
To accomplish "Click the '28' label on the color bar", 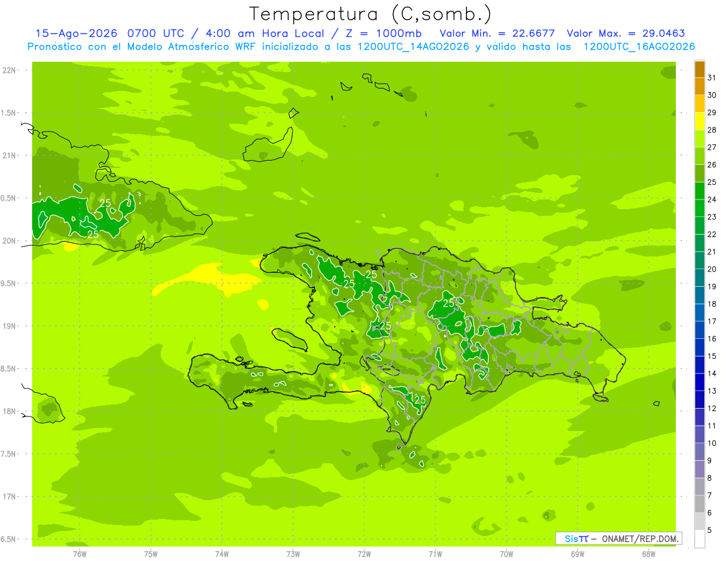I will pos(712,130).
